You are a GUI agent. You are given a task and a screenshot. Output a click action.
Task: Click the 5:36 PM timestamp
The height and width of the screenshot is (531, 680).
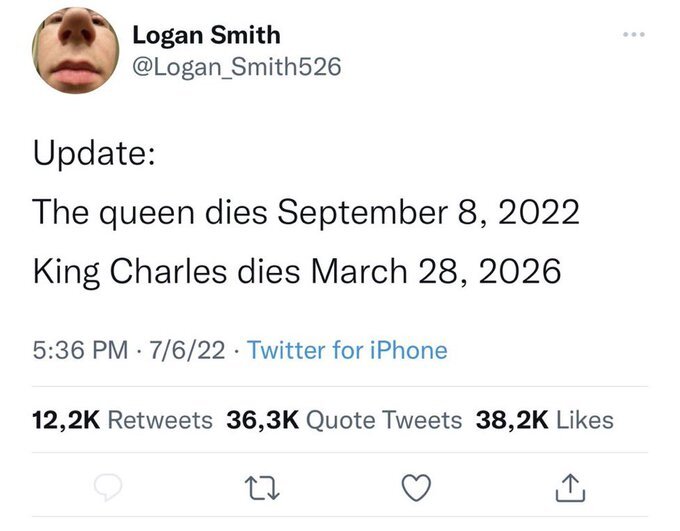[x=78, y=350]
